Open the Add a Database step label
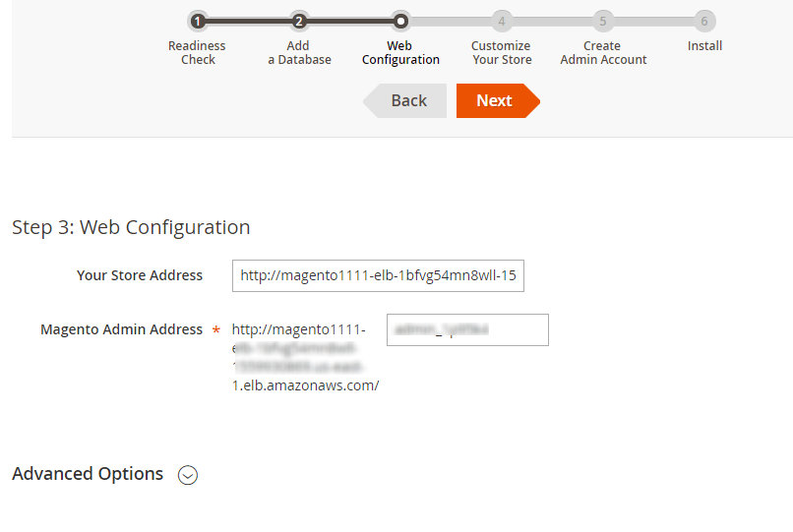The image size is (793, 532). pyautogui.click(x=299, y=53)
